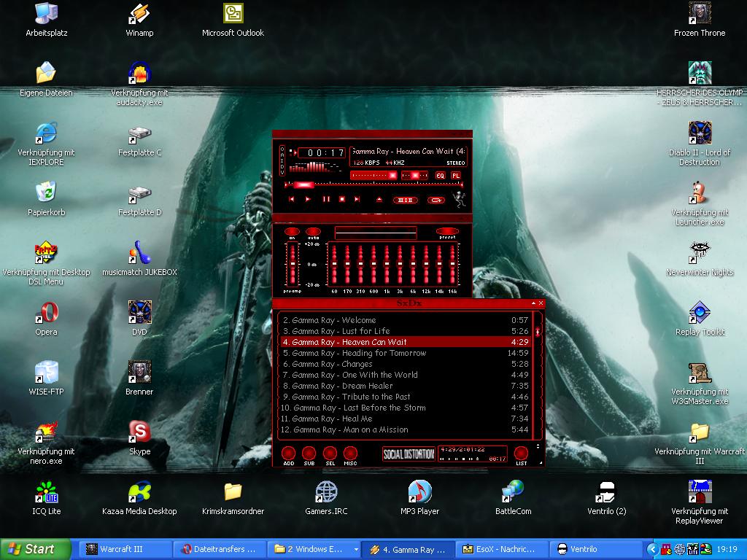Viewport: 747px width, 560px height.
Task: Stop playback in Winamp main window
Action: point(342,199)
